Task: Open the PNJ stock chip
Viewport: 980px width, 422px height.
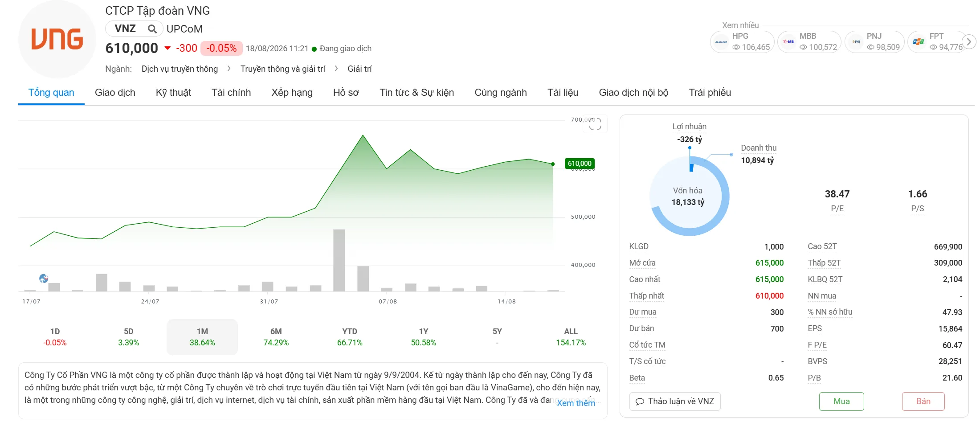Action: pyautogui.click(x=874, y=42)
